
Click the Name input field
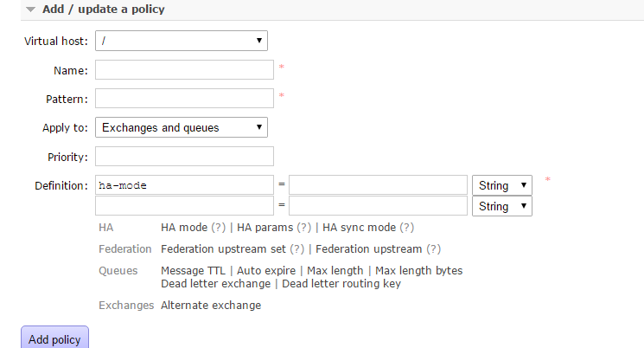(x=184, y=70)
